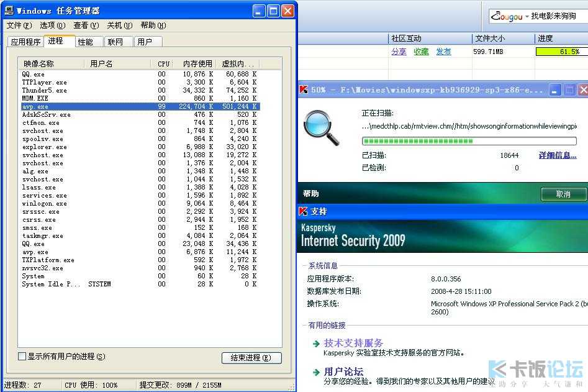The width and height of the screenshot is (588, 392).
Task: Select the taskmgr.exe process row
Action: click(x=140, y=235)
